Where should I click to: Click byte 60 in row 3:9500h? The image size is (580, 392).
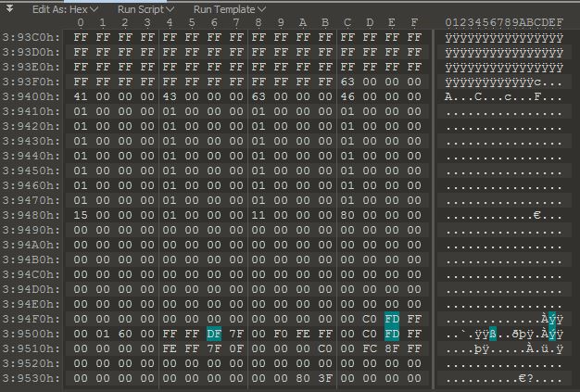coord(125,334)
